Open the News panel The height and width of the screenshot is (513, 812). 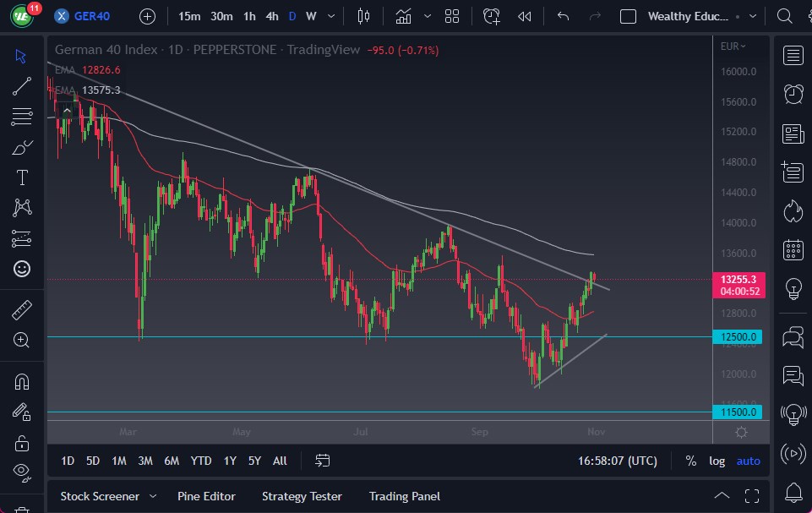pos(793,133)
